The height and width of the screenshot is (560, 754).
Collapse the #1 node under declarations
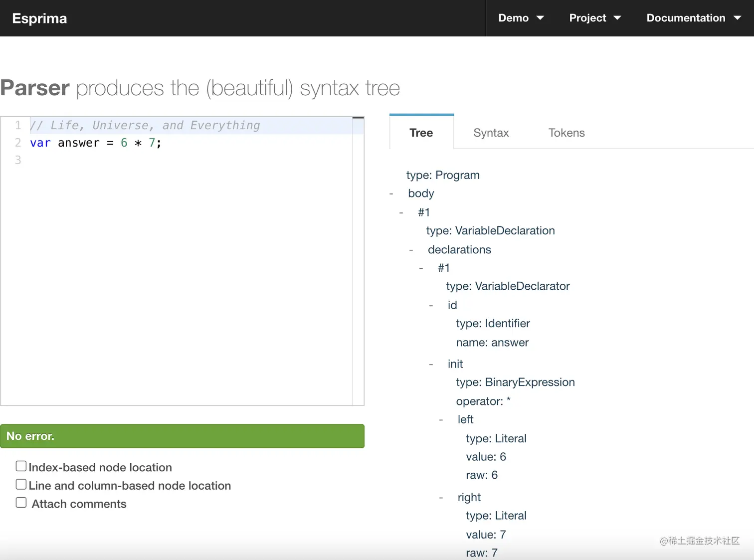(x=421, y=268)
